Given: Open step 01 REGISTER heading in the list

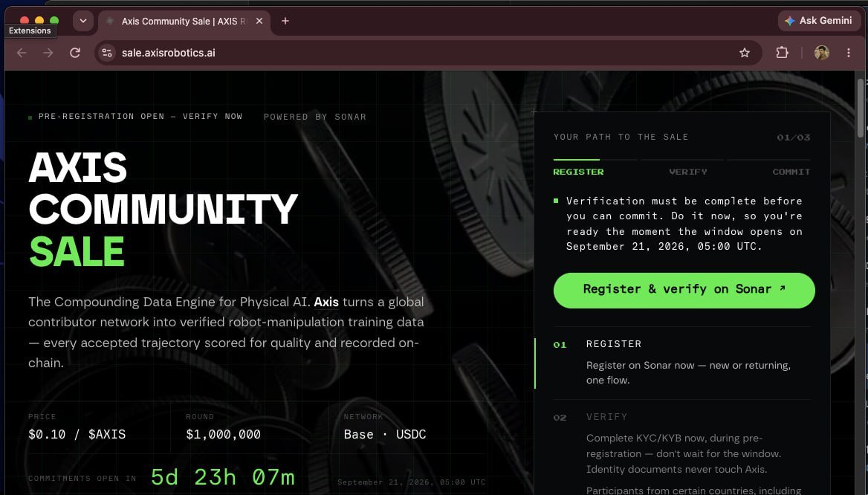Looking at the screenshot, I should pos(613,344).
